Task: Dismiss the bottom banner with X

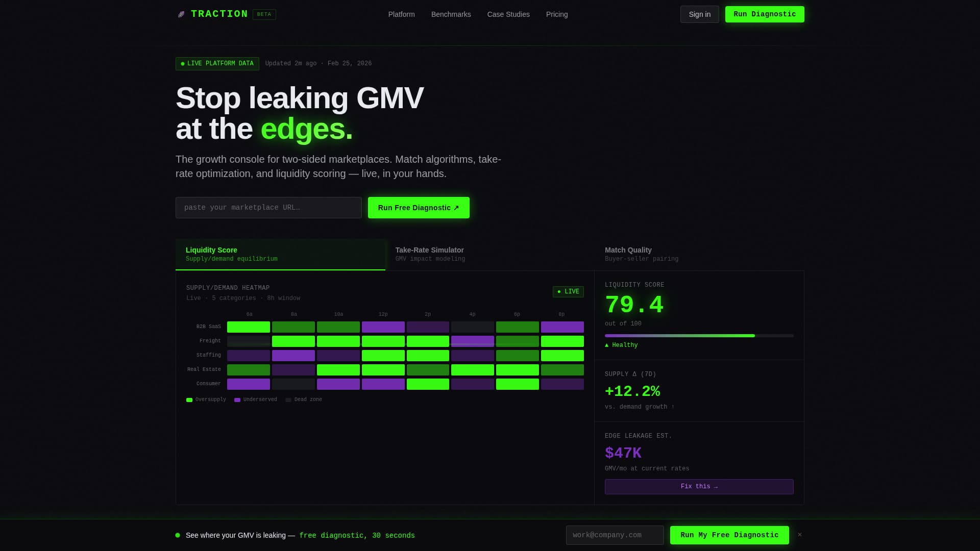Action: (x=800, y=535)
